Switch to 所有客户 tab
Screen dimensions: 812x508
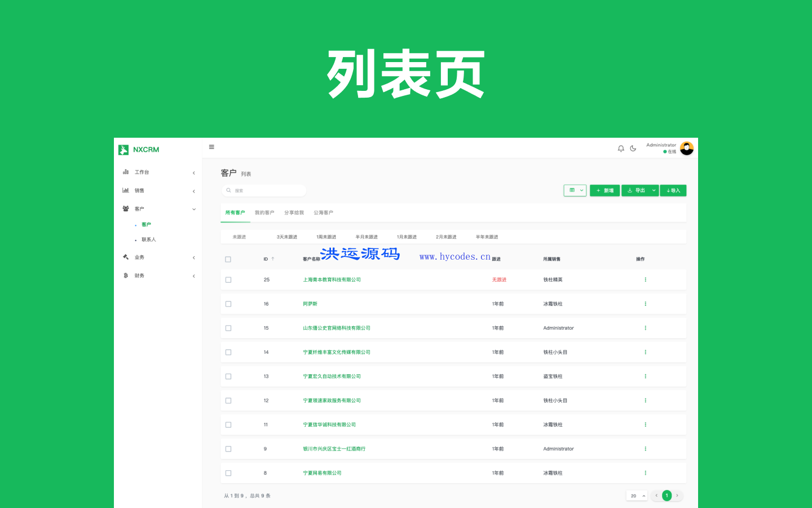tap(235, 213)
